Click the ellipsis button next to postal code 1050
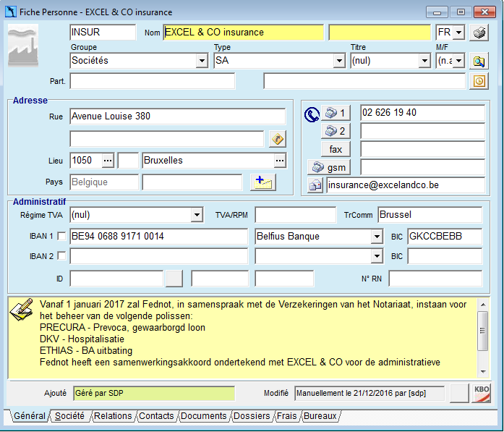 (108, 161)
